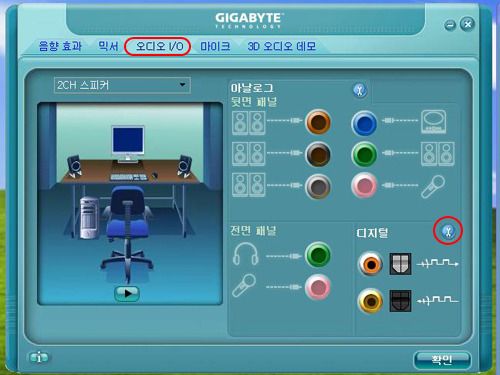The width and height of the screenshot is (500, 375).
Task: Click the green front panel headphone jack
Action: point(318,255)
